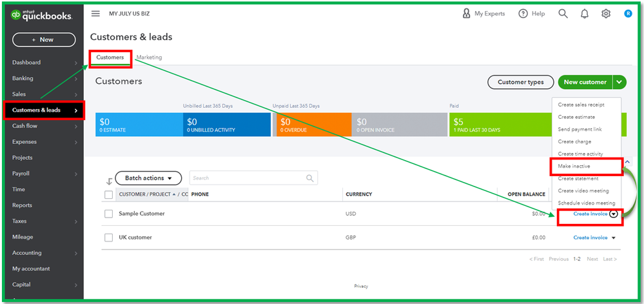The image size is (644, 304).
Task: Open the UK customer name
Action: pos(135,238)
